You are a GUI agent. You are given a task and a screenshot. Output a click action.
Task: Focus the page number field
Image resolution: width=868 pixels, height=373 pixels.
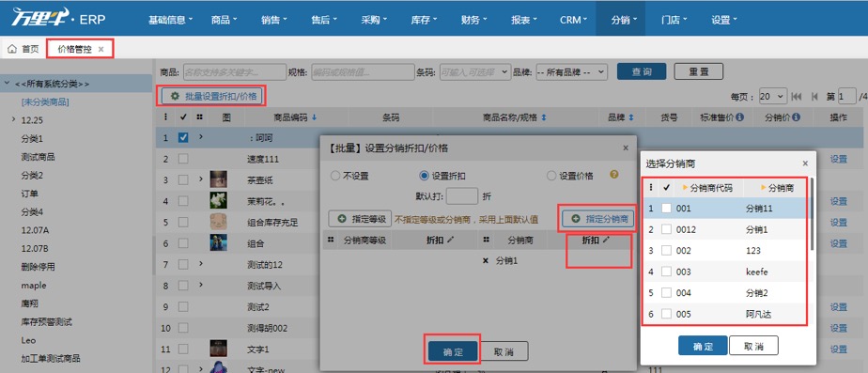(x=847, y=96)
